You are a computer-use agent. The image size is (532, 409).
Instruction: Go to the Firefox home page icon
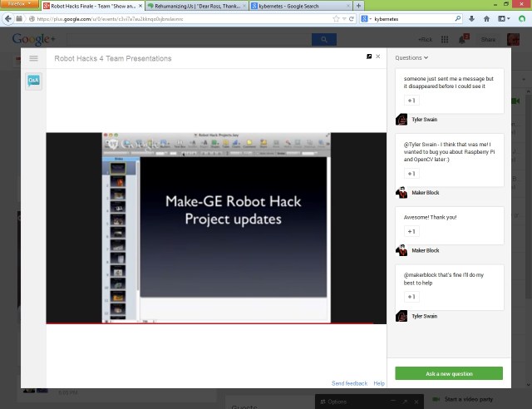486,18
